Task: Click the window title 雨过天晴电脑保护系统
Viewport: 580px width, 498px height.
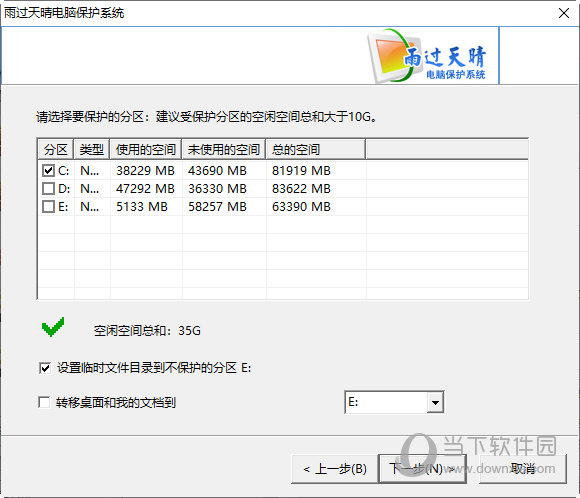Action: pos(64,13)
